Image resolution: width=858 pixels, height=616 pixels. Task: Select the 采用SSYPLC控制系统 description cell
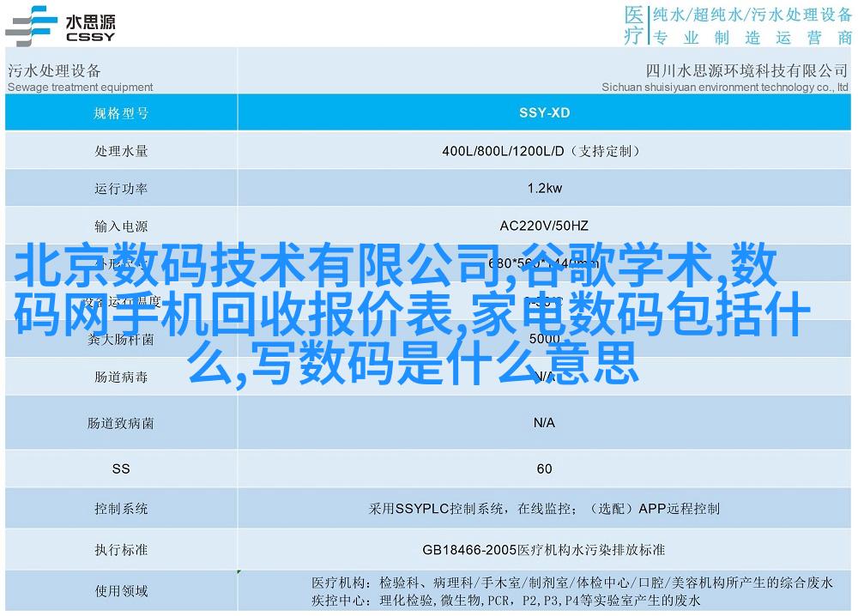click(545, 509)
